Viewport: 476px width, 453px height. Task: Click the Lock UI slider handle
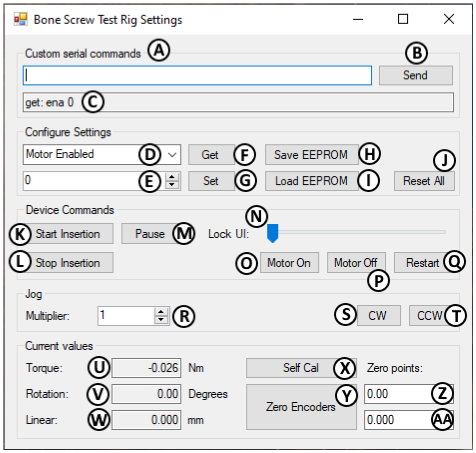[x=273, y=233]
